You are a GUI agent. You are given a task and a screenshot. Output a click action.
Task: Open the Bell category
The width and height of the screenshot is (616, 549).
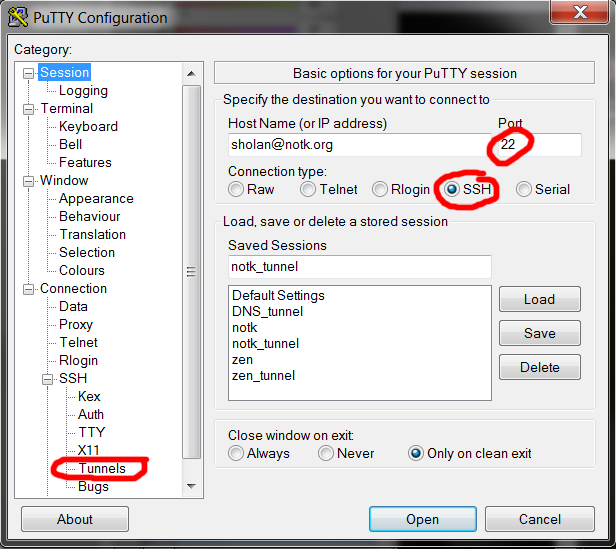point(70,145)
